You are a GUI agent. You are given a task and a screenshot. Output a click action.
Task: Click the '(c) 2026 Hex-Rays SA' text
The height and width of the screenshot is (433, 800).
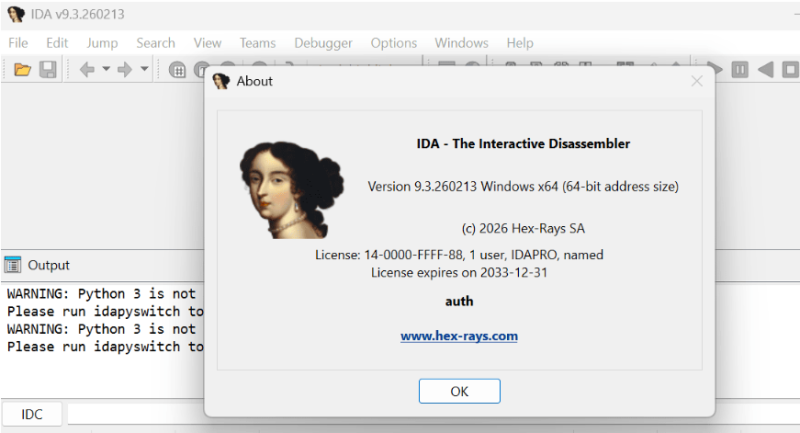[523, 228]
